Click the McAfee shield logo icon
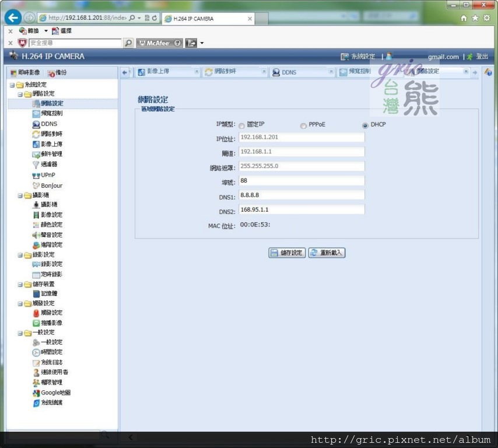This screenshot has width=498, height=448. 22,43
